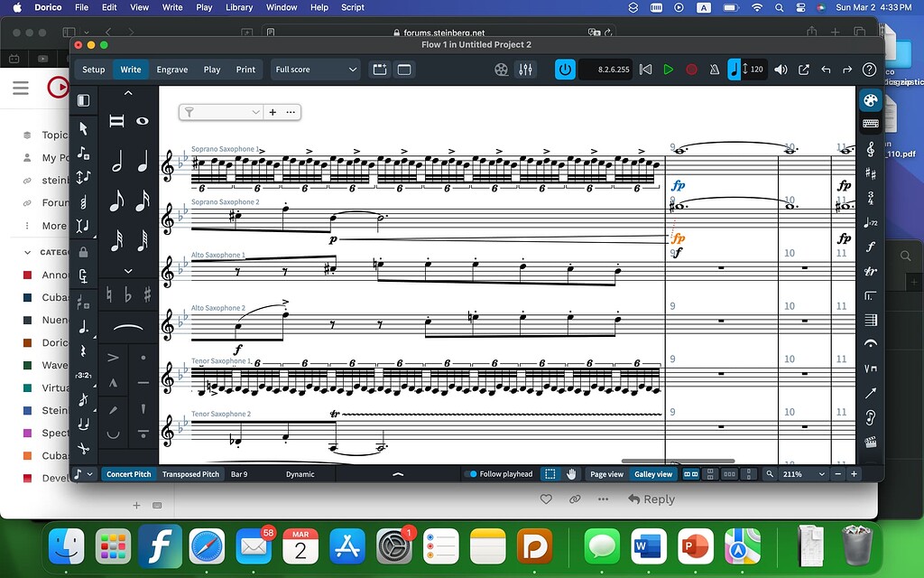This screenshot has height=578, width=924.
Task: Click the Reply button on the forum thread
Action: click(x=651, y=499)
